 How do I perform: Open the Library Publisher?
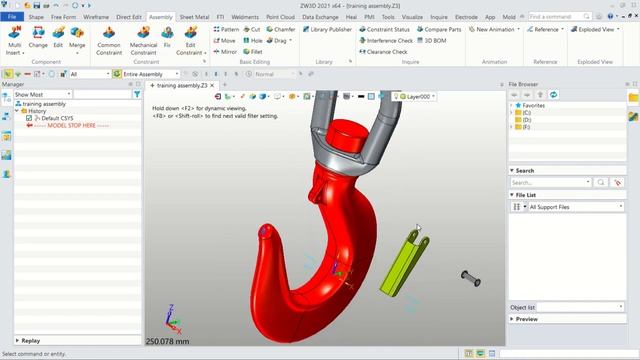327,29
